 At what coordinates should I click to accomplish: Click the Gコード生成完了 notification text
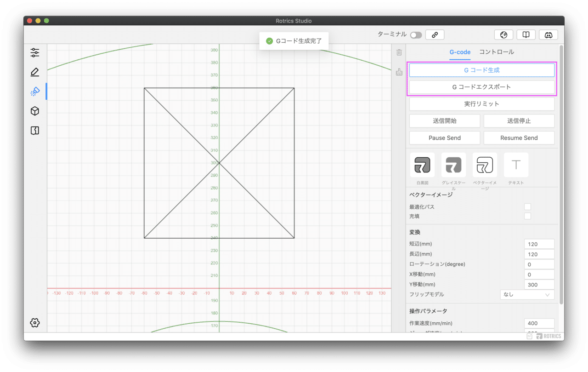coord(299,41)
